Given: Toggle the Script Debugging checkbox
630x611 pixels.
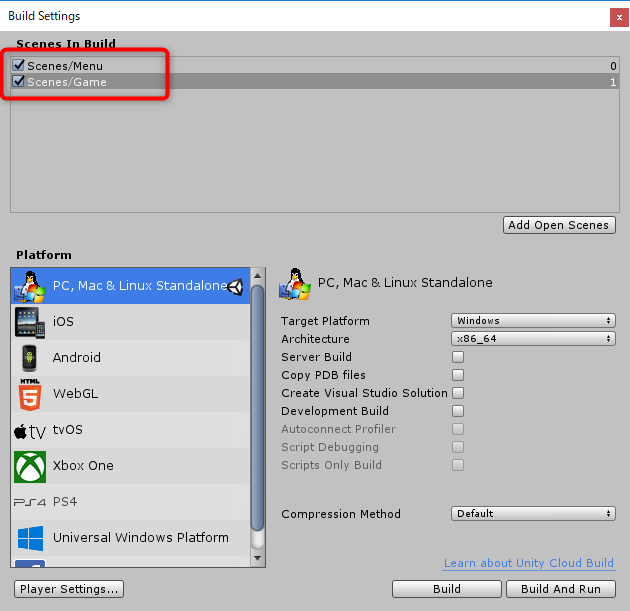Looking at the screenshot, I should pos(458,447).
